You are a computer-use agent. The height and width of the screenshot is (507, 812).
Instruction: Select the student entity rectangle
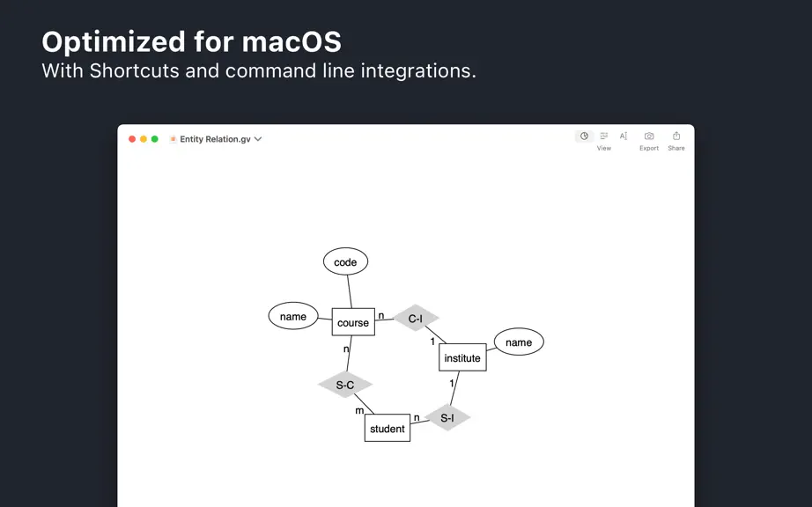[x=388, y=429]
